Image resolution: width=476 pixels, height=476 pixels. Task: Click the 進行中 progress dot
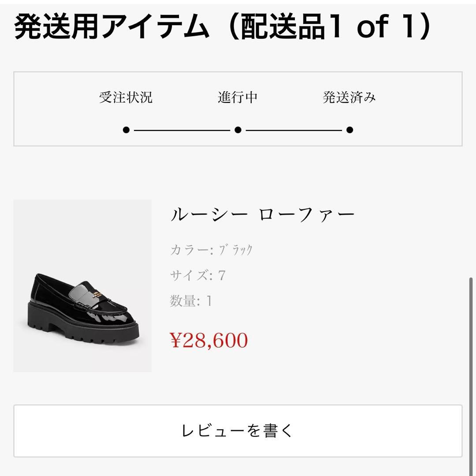pyautogui.click(x=238, y=129)
